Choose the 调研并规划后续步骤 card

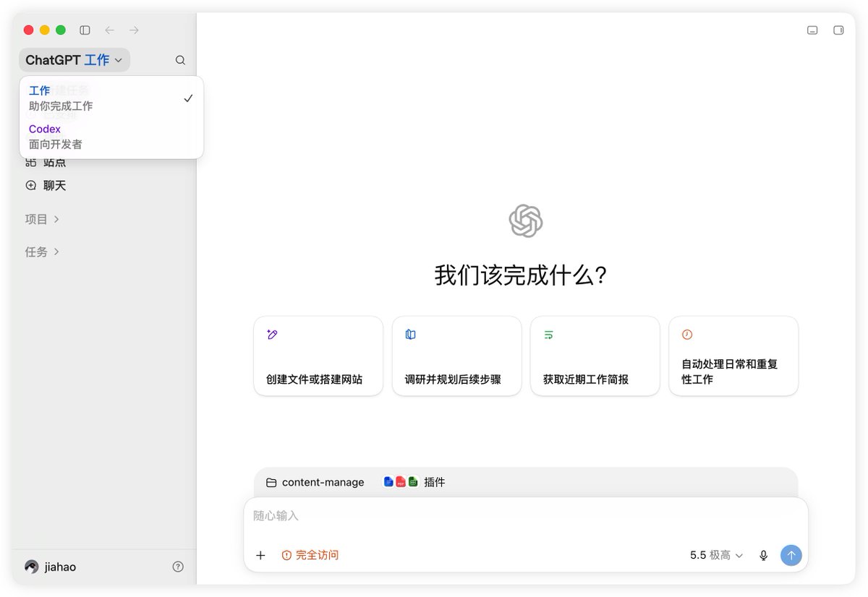[456, 356]
